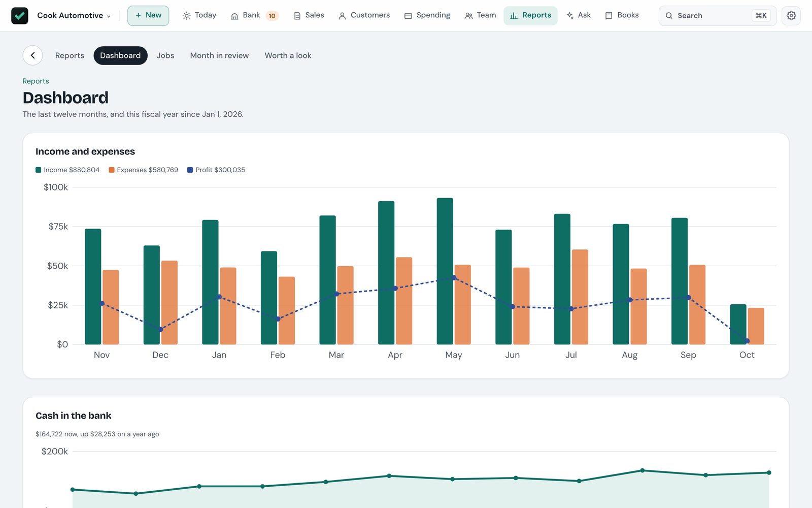
Task: Click the Profit legend blue swatch
Action: [190, 170]
